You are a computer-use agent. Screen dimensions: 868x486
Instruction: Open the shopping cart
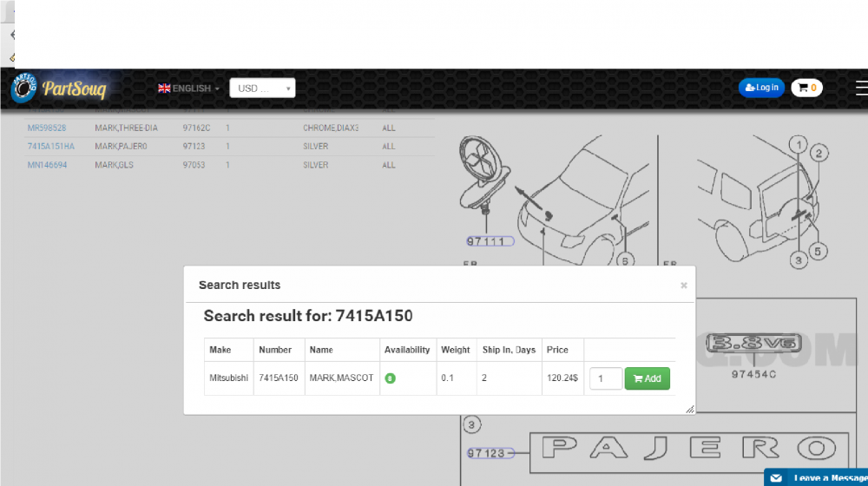coord(806,88)
